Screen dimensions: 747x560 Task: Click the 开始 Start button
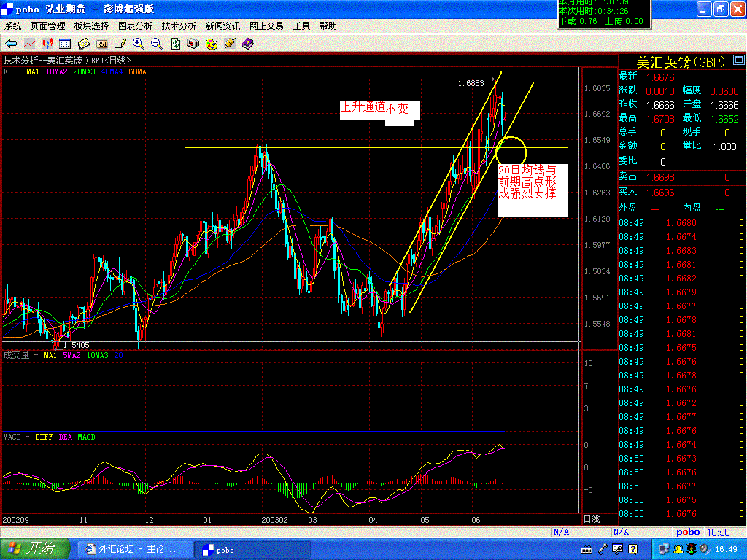(x=35, y=549)
